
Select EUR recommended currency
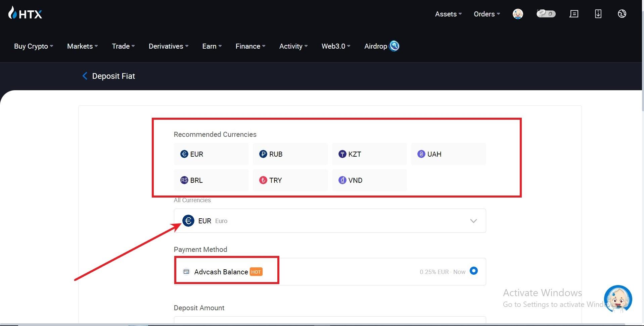pos(211,154)
